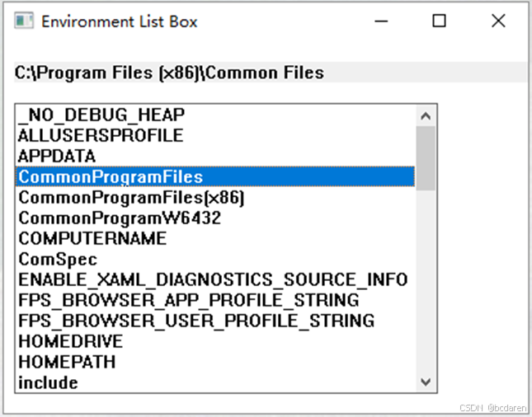Choose APPDATA from the list
Screen dimensions: 532x417
[x=215, y=156]
